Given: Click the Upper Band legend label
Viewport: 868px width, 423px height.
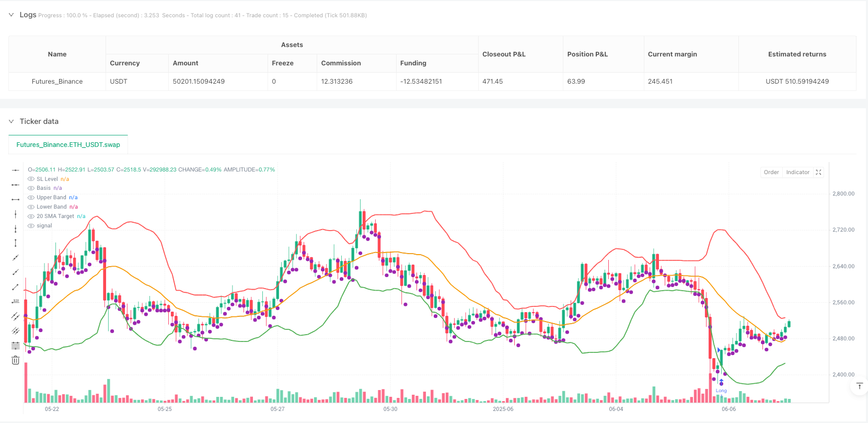Looking at the screenshot, I should [x=51, y=198].
